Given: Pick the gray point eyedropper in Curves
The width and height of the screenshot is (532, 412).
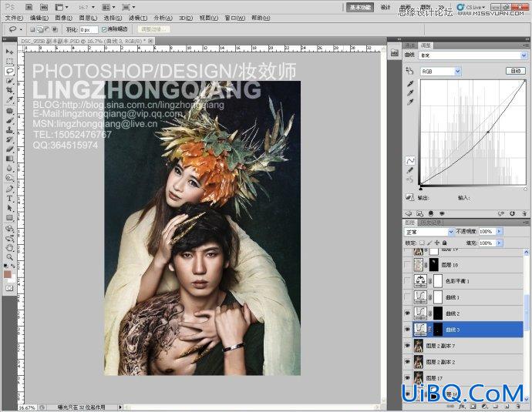Looking at the screenshot, I should click(410, 93).
